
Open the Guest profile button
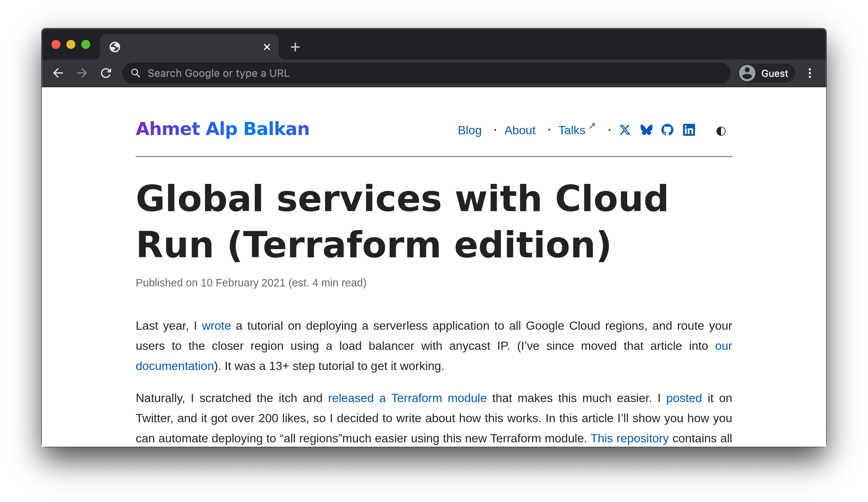(767, 73)
